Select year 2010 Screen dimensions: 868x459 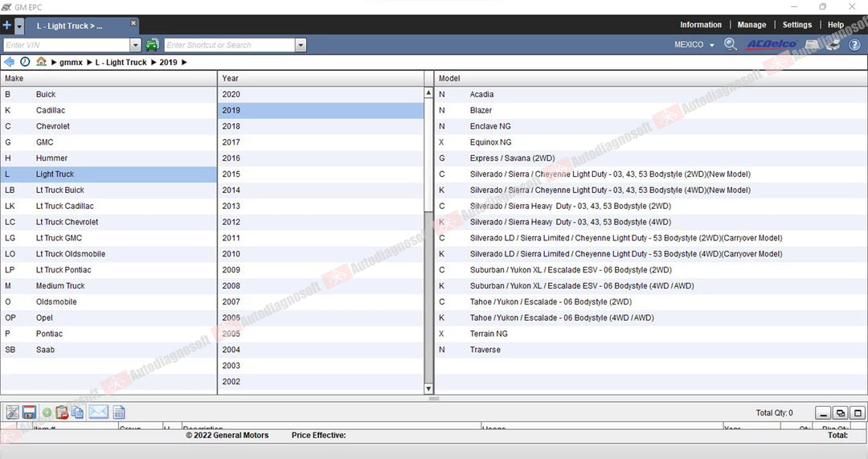coord(321,254)
